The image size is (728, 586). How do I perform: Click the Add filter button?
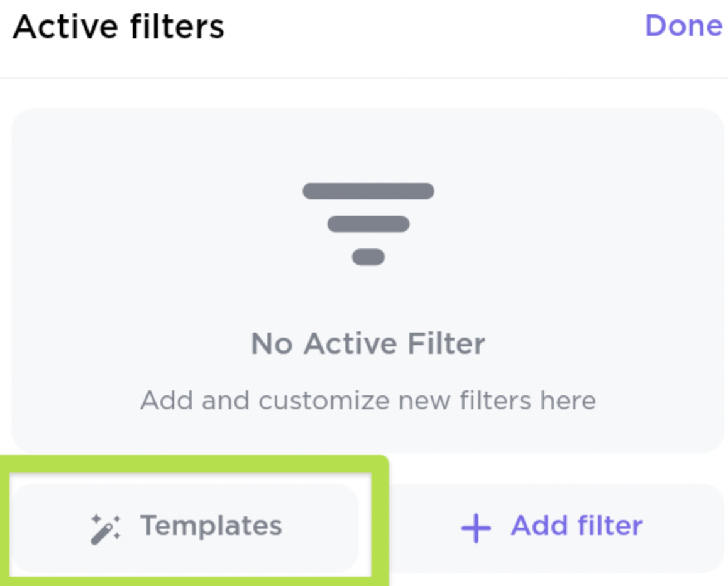[551, 527]
